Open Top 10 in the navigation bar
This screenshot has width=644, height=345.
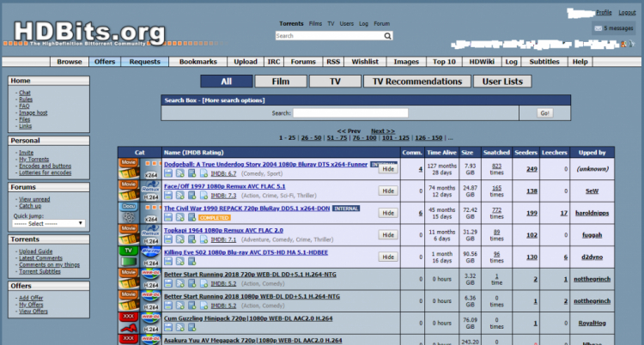point(444,62)
